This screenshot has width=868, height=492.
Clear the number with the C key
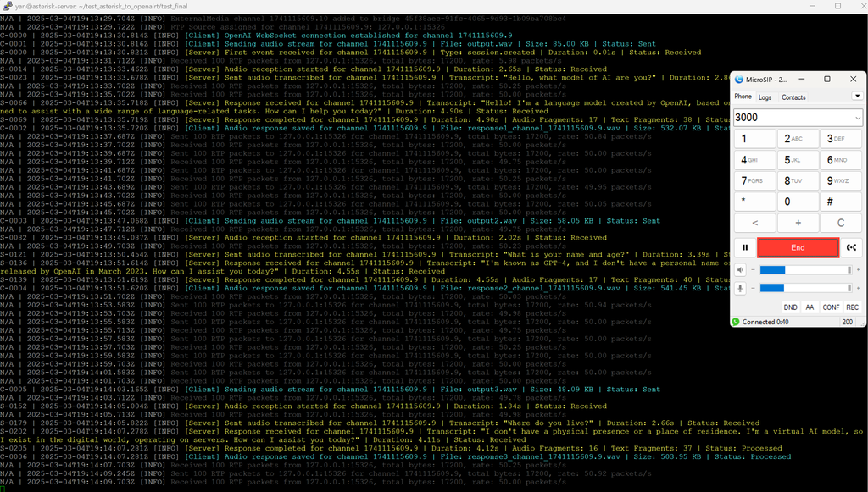tap(841, 223)
